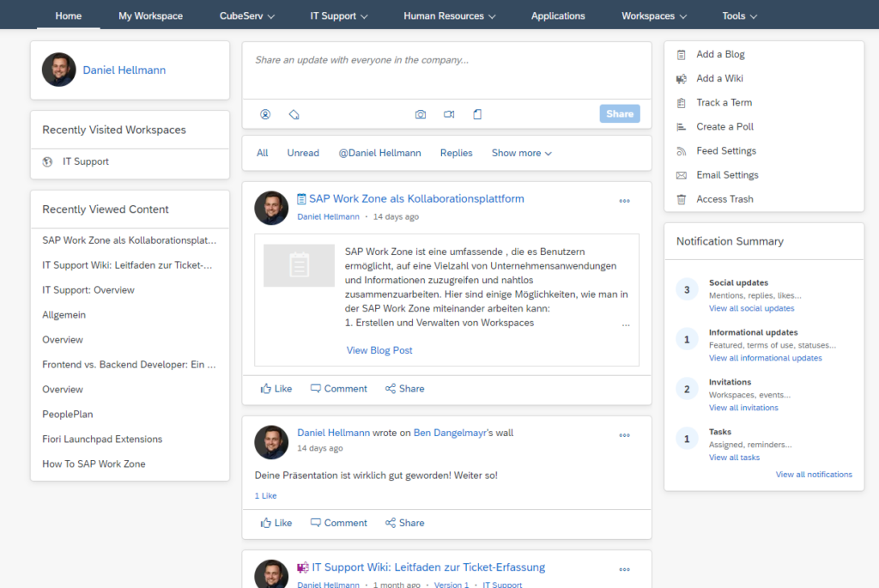
Task: Click the wiki icon before IT Support Wiki title
Action: [x=303, y=567]
